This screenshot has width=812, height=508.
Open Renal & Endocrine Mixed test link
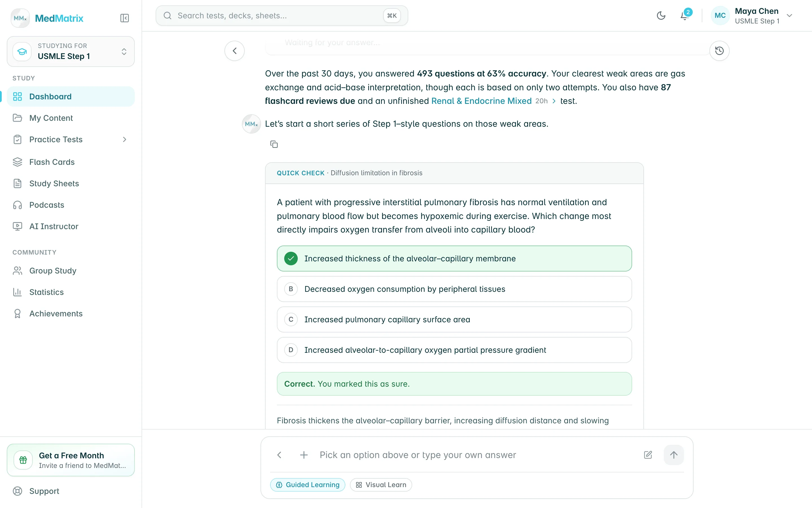point(482,101)
